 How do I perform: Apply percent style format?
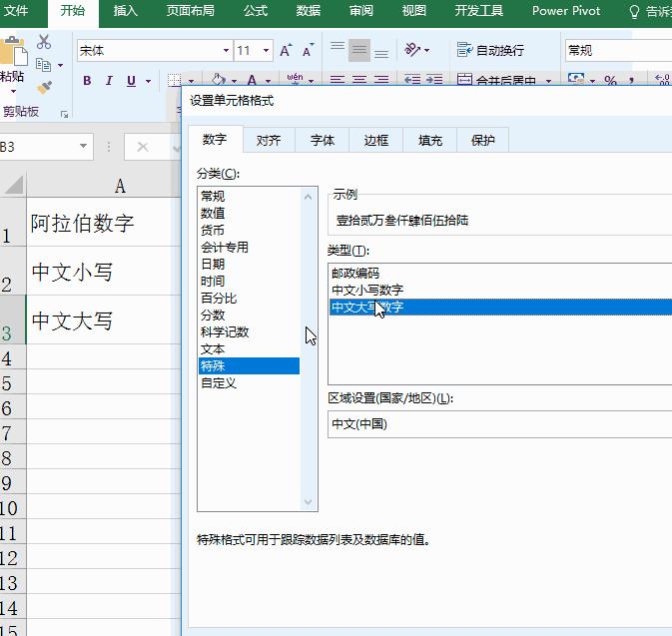pos(610,80)
